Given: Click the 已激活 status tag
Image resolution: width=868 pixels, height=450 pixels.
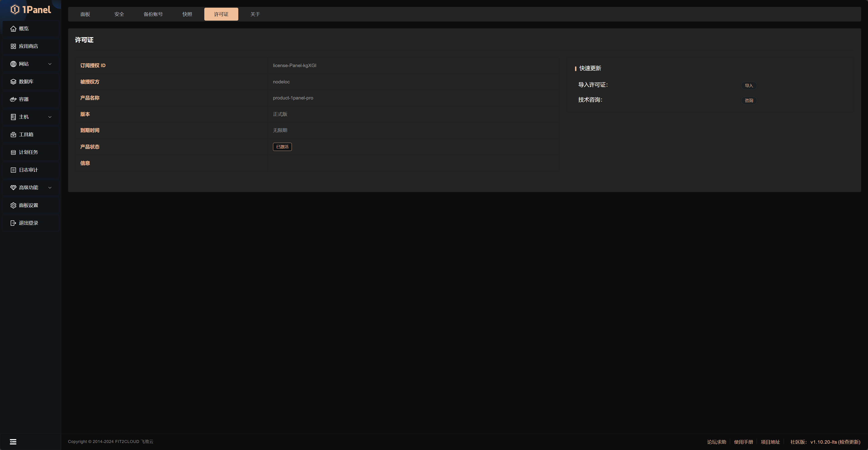Looking at the screenshot, I should (x=282, y=147).
